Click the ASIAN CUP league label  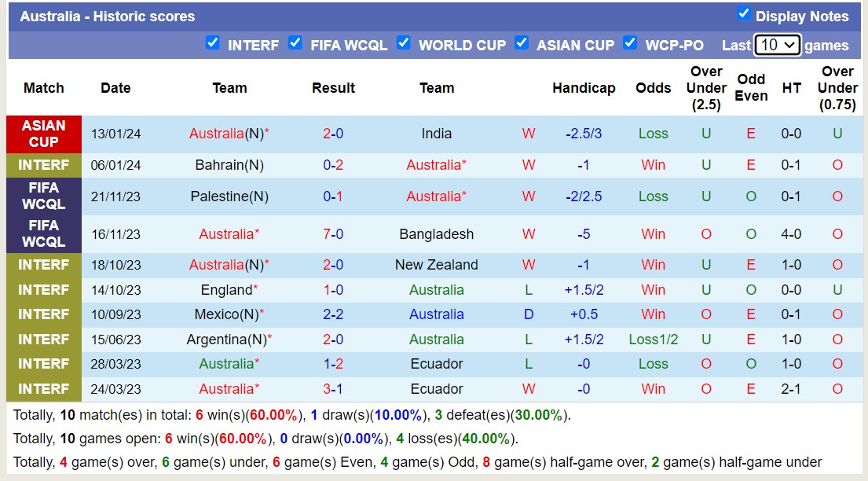[44, 134]
